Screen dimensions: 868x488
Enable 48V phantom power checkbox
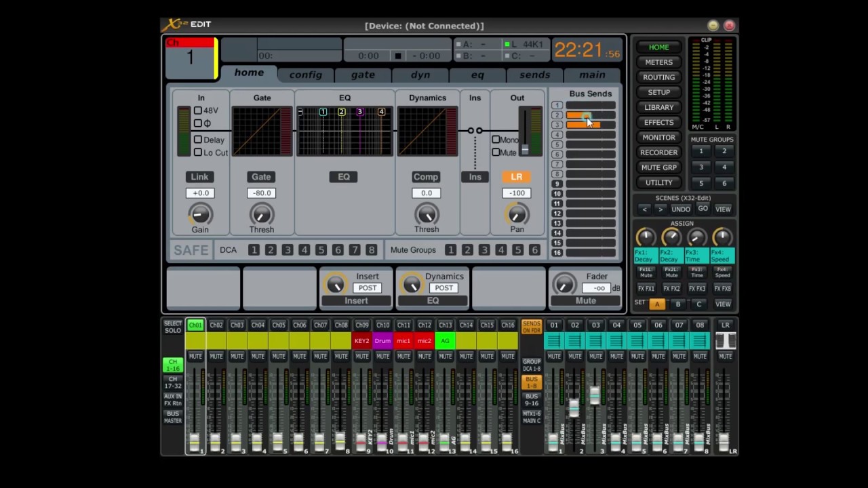tap(198, 110)
